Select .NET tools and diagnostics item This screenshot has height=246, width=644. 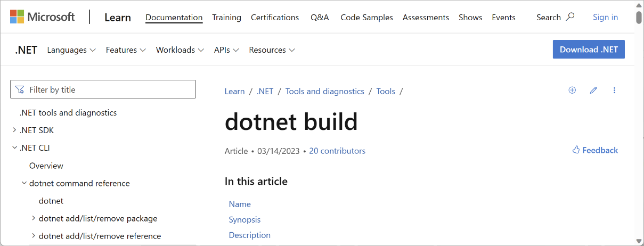click(x=68, y=112)
